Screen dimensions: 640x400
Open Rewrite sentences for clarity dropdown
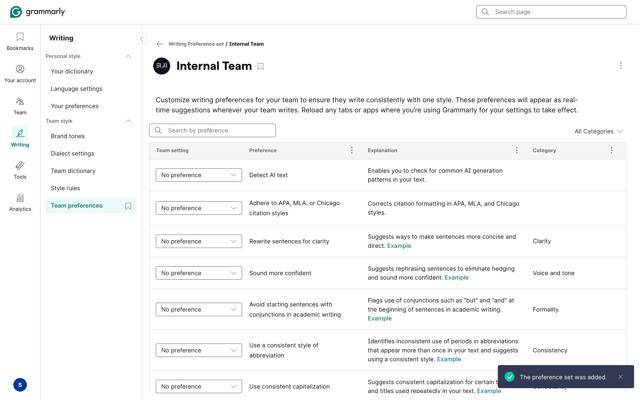pyautogui.click(x=198, y=241)
